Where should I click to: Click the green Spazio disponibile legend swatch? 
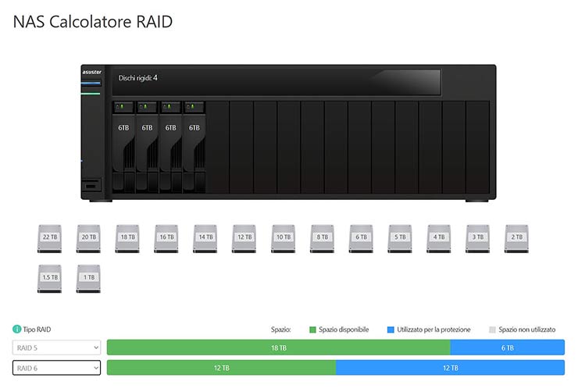(x=312, y=330)
